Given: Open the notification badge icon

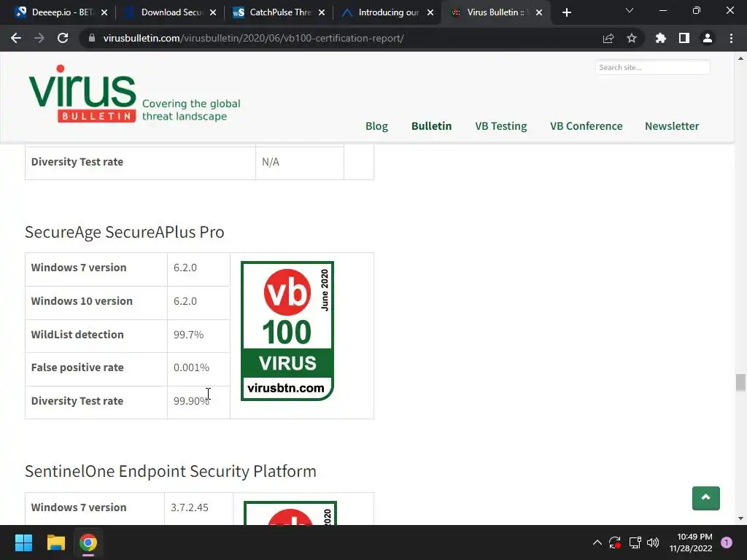Looking at the screenshot, I should [727, 542].
